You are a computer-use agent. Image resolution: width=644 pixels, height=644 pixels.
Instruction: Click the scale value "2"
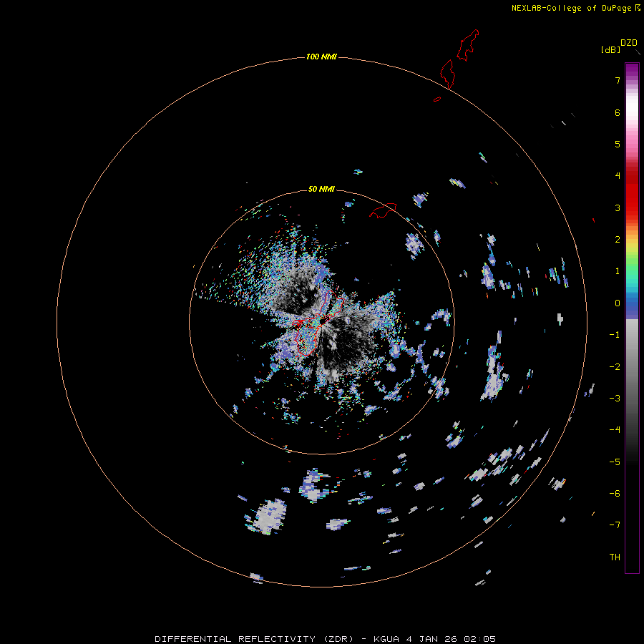618,240
